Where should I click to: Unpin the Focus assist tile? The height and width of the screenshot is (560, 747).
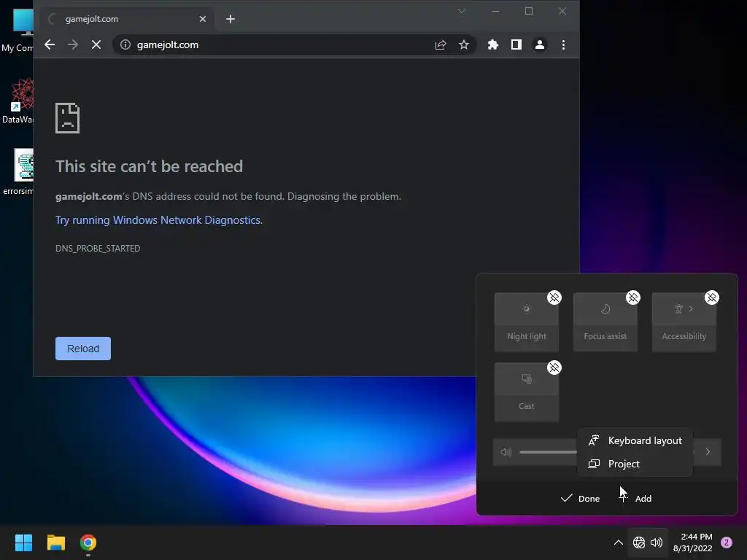(632, 297)
